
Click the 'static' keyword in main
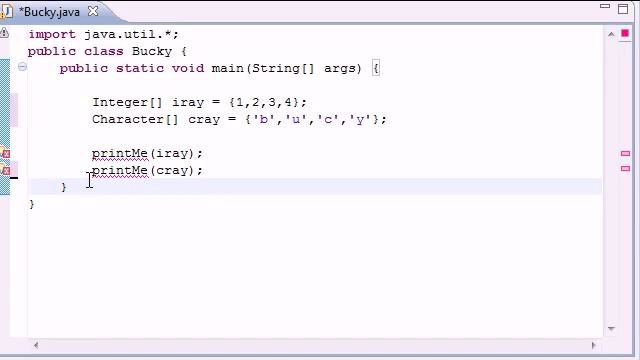[140, 68]
